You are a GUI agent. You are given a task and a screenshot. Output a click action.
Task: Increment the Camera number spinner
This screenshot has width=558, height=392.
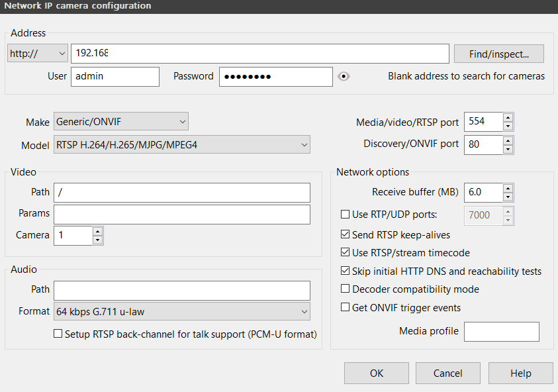pyautogui.click(x=98, y=231)
